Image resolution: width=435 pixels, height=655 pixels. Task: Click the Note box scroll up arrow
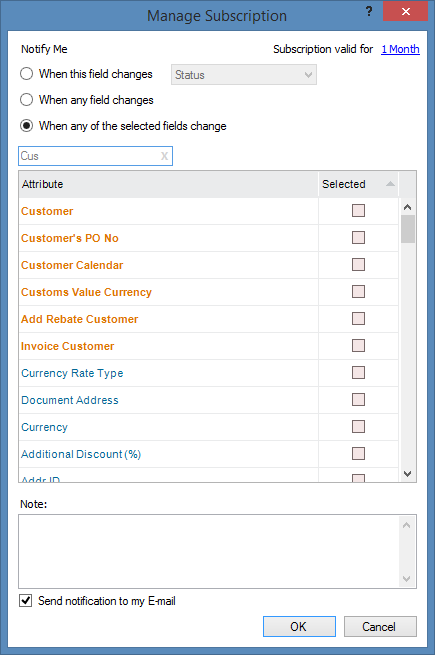407,526
